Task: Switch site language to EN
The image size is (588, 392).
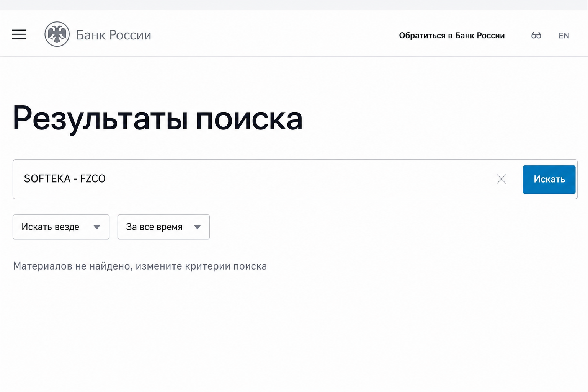Action: click(x=563, y=36)
